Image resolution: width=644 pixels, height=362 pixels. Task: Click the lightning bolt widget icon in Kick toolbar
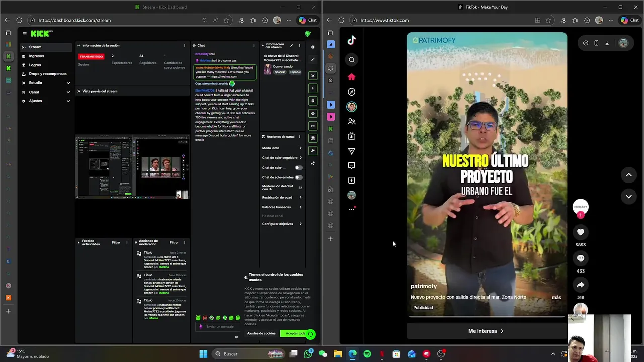tap(313, 88)
